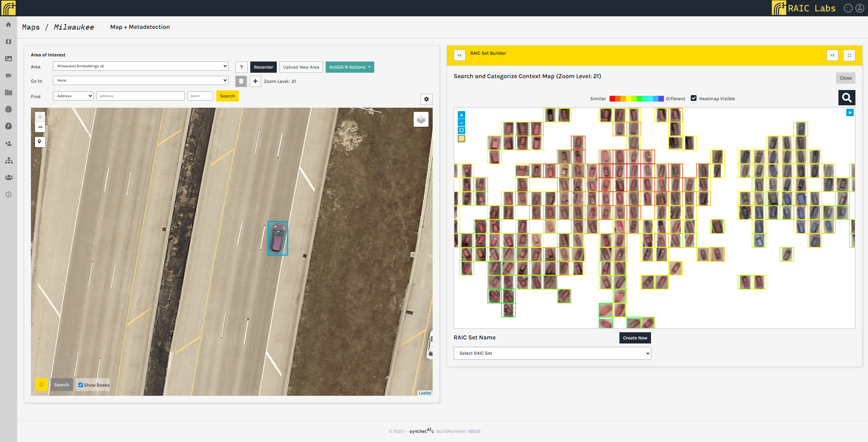Open the Select RAIC Set dropdown
868x442 pixels.
pos(552,353)
